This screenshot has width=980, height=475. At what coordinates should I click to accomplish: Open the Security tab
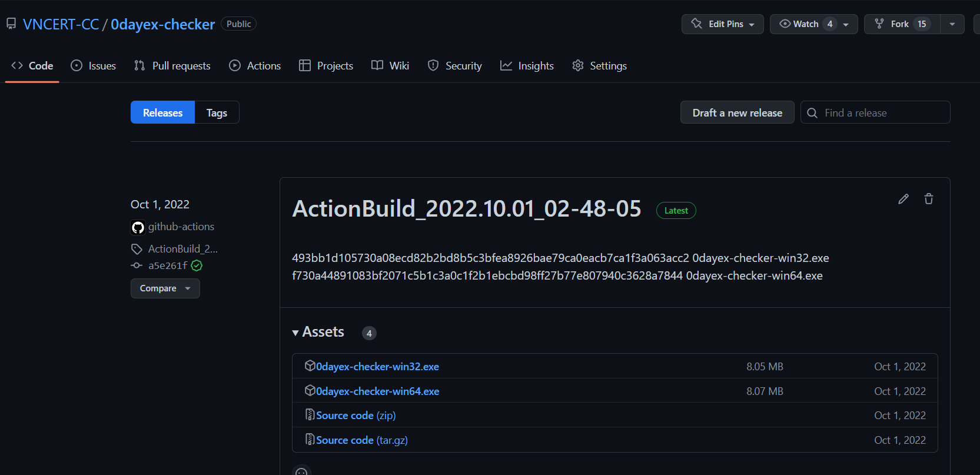455,66
